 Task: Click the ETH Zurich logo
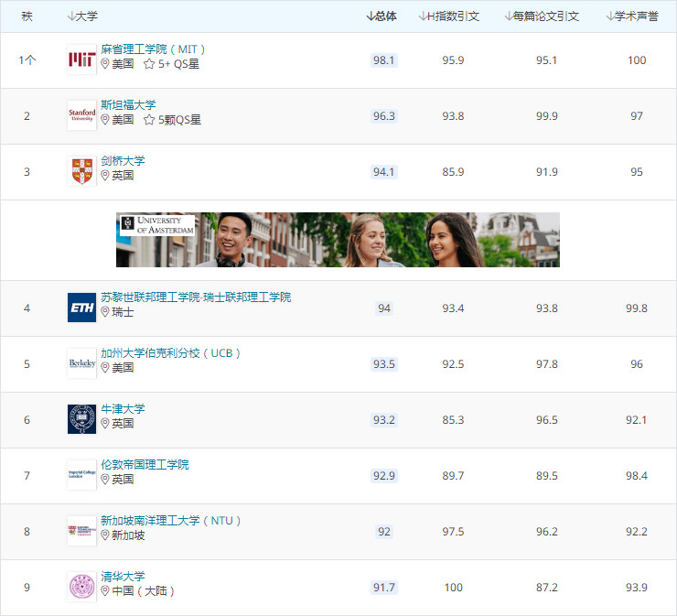click(81, 308)
